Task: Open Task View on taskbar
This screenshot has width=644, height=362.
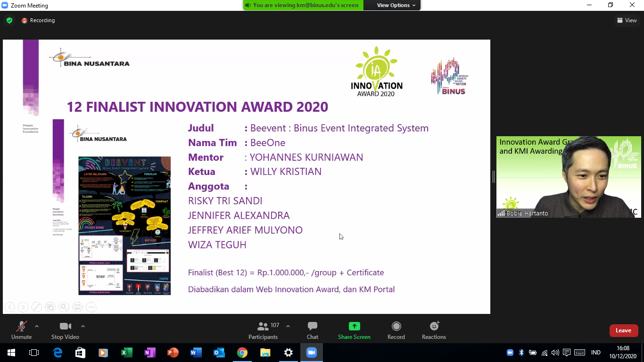Action: pyautogui.click(x=34, y=353)
